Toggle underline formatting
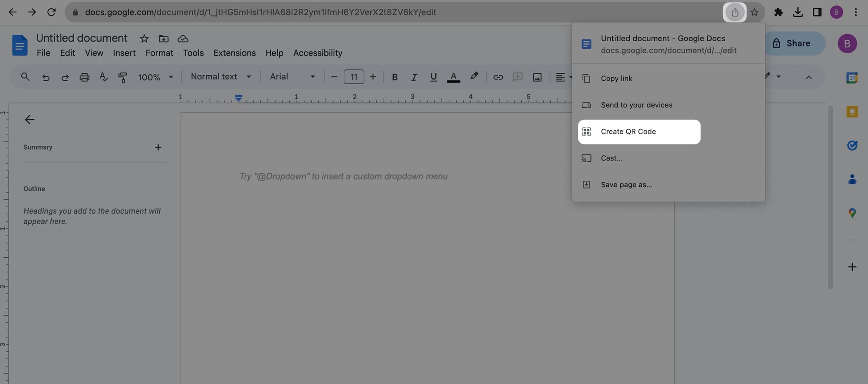868x384 pixels. 433,77
